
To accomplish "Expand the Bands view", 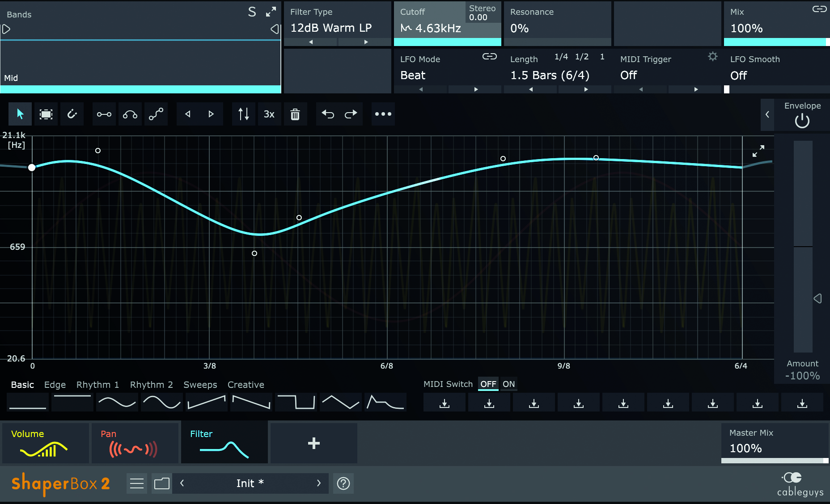I will click(x=271, y=12).
